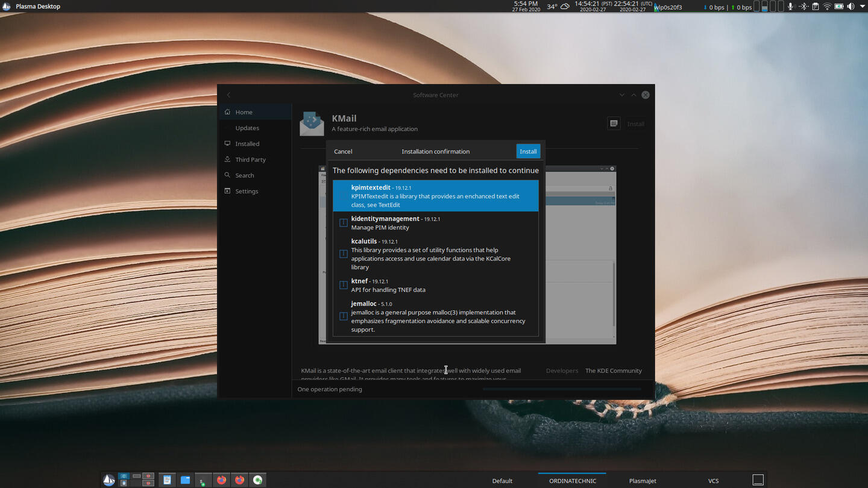
Task: Click the comment icon next to Install
Action: [x=614, y=124]
